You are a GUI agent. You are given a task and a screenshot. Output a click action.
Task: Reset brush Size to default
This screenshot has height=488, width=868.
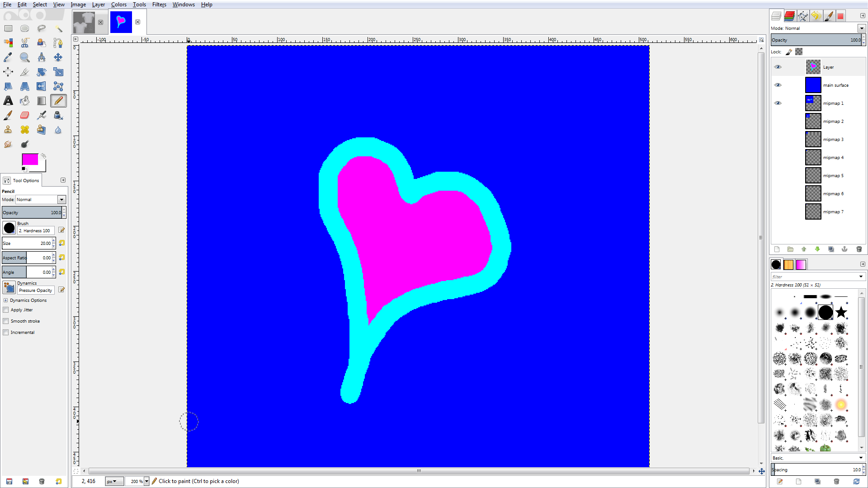62,243
